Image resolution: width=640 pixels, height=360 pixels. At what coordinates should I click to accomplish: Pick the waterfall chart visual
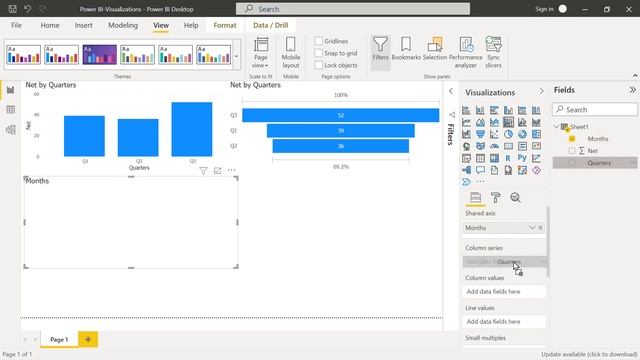[x=466, y=134]
